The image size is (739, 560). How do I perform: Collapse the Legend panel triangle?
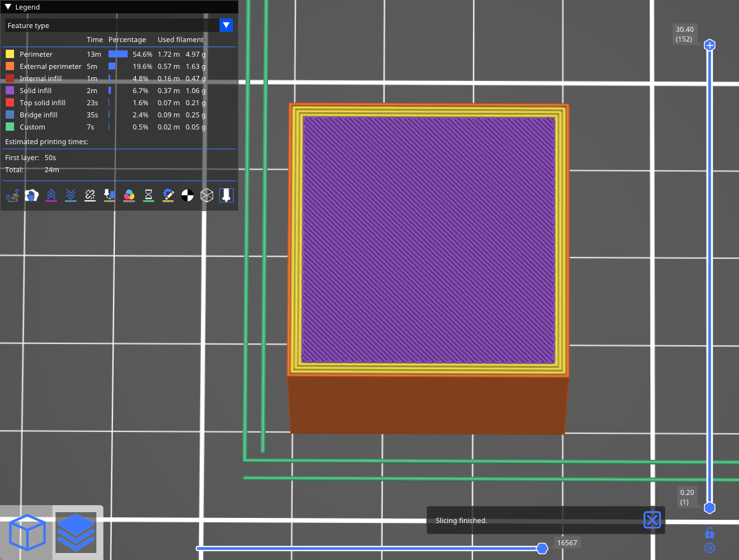[8, 7]
